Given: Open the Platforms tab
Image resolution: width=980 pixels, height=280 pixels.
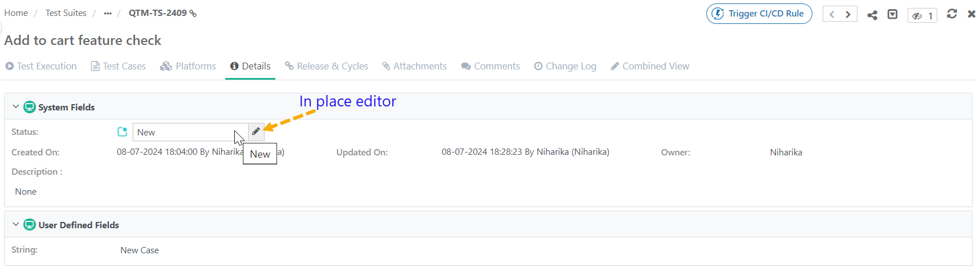Looking at the screenshot, I should 188,66.
